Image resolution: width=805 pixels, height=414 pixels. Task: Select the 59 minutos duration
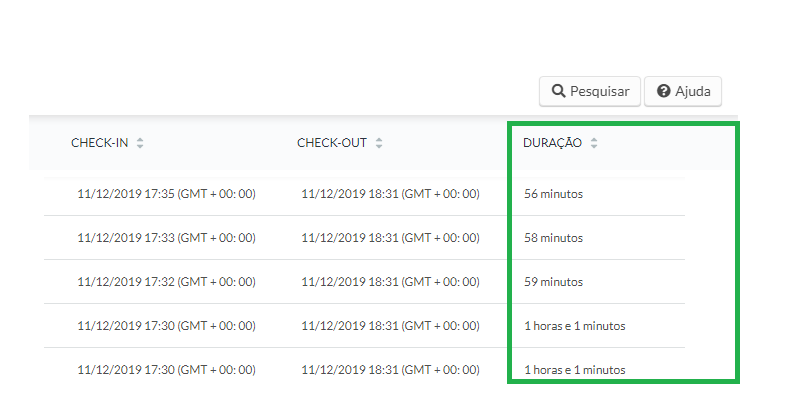click(553, 282)
